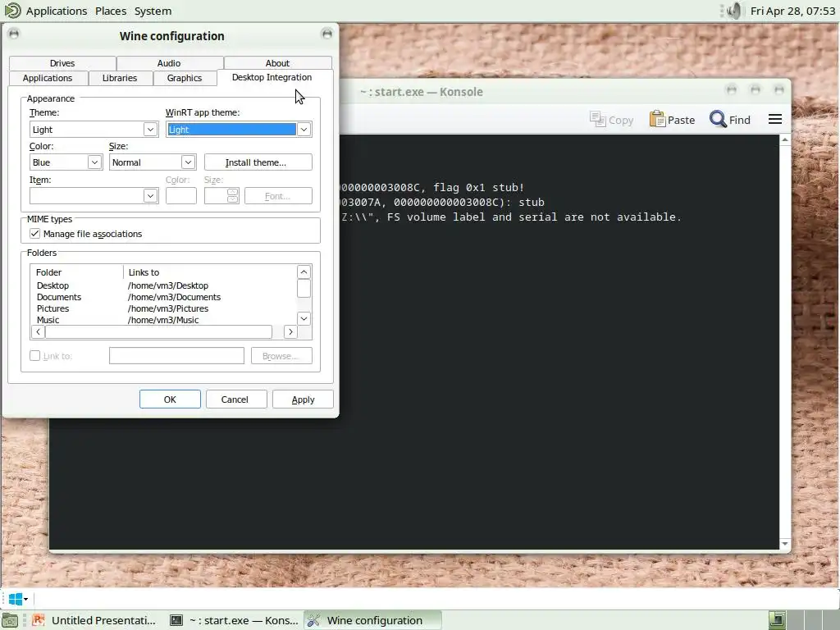Image resolution: width=840 pixels, height=630 pixels.
Task: Switch to the Applications tab in Wine configuration
Action: coord(48,78)
